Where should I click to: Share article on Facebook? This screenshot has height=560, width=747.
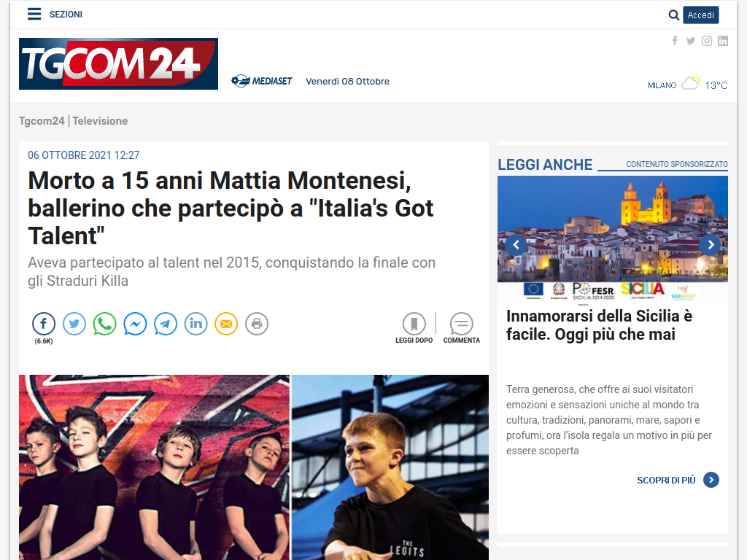pos(44,324)
